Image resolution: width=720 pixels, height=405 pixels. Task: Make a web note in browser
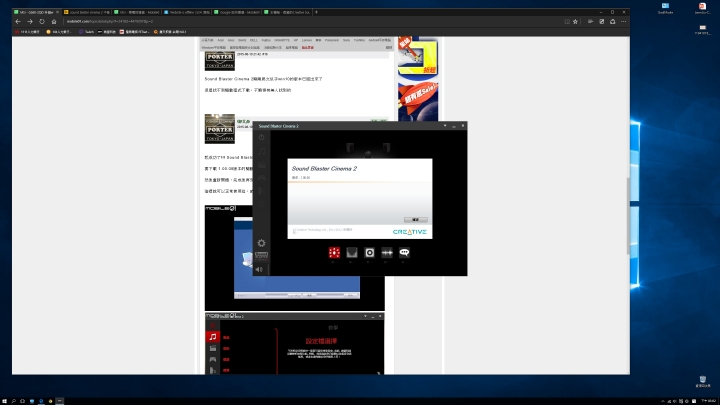[x=602, y=22]
